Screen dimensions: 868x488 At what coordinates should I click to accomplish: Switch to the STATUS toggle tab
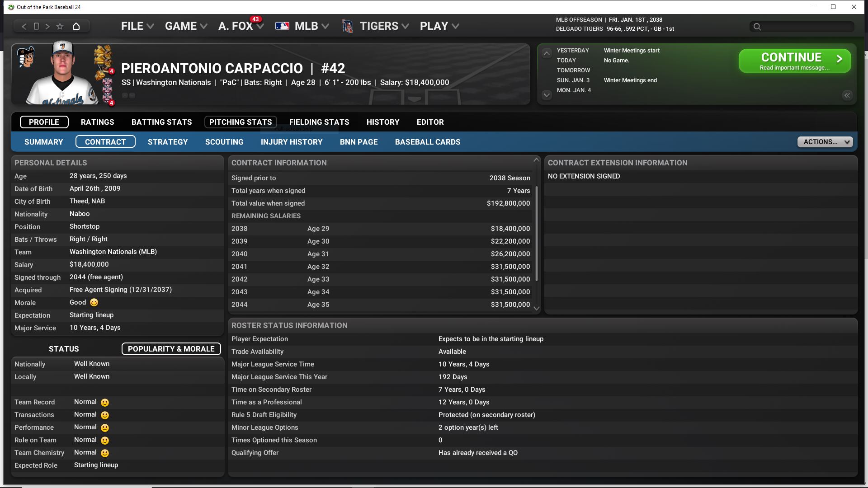[x=64, y=349]
